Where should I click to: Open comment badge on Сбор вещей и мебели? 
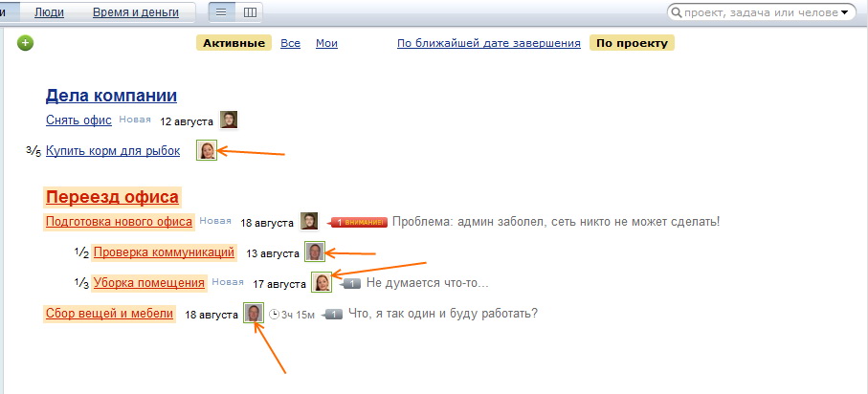[x=332, y=314]
